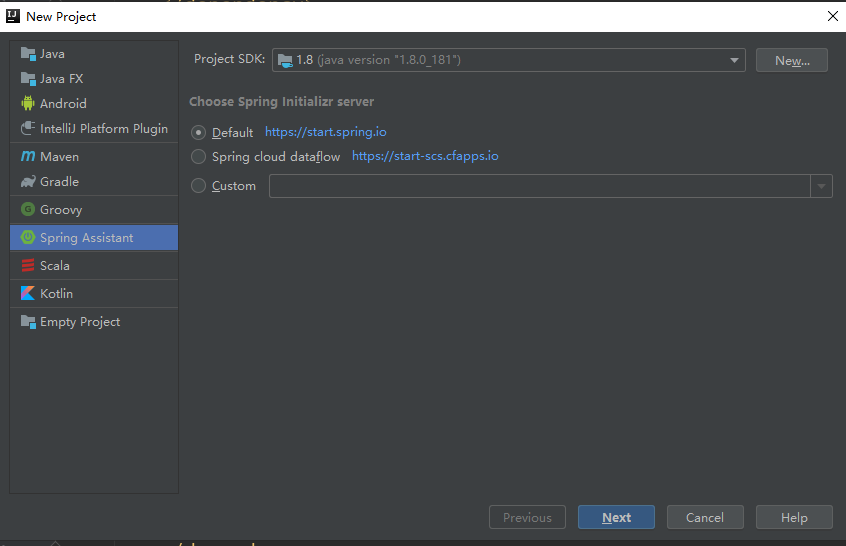The image size is (846, 546).
Task: Click the Gradle elephant icon
Action: coord(28,181)
